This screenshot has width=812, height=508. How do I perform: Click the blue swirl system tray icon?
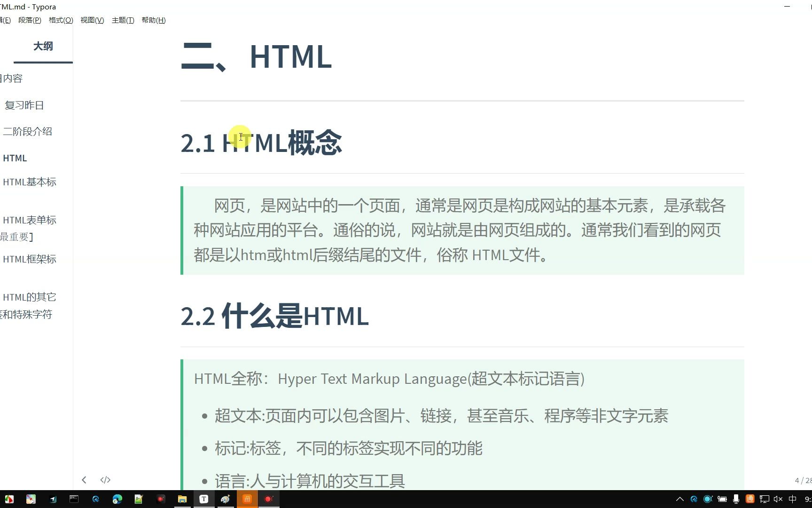pos(694,499)
